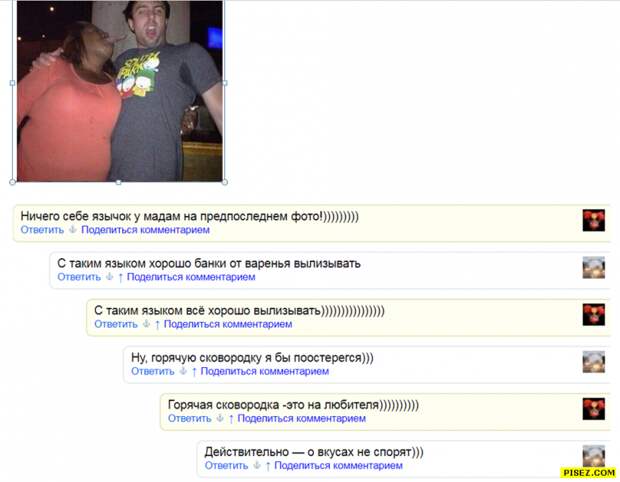Image resolution: width=620 pixels, height=482 pixels.
Task: Share the 'Ничего себе язычок' comment
Action: pyautogui.click(x=146, y=230)
